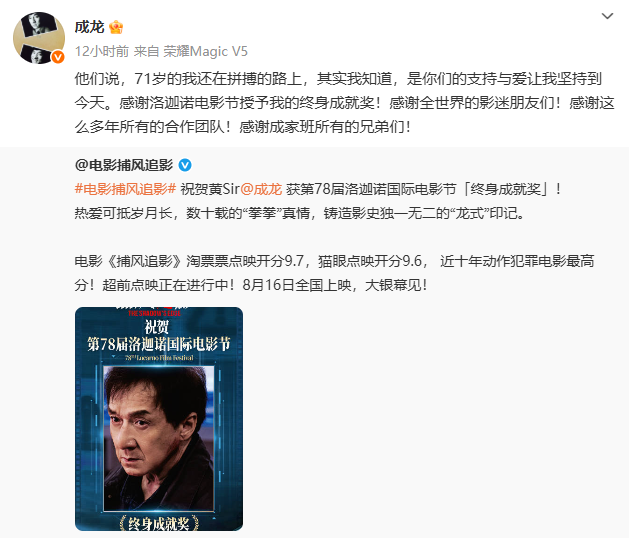The height and width of the screenshot is (538, 629).
Task: Open the "12小时前" post timestamp
Action: pos(102,51)
